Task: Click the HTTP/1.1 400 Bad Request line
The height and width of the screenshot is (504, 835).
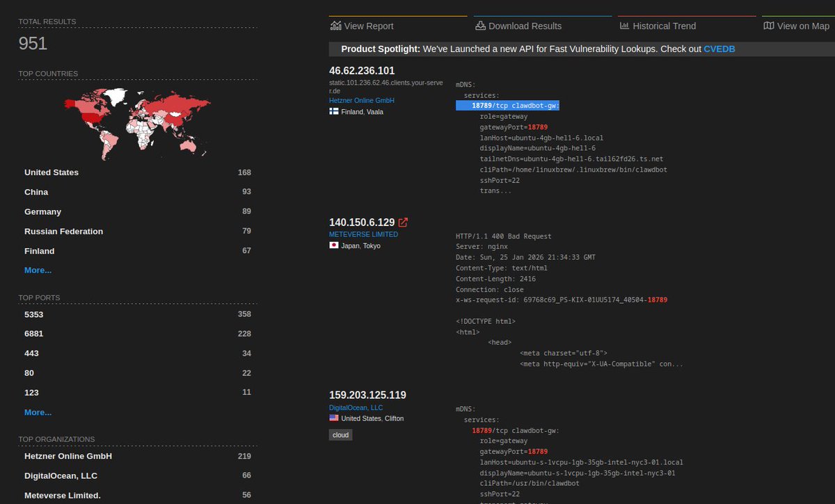Action: click(504, 236)
